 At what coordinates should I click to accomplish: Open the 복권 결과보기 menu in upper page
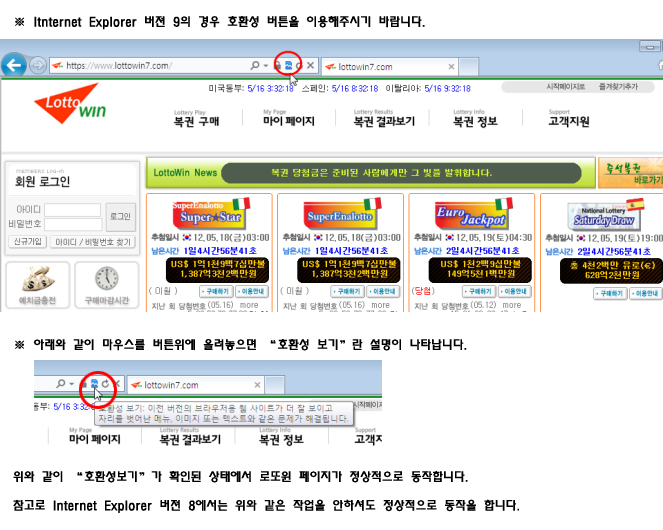coord(384,121)
